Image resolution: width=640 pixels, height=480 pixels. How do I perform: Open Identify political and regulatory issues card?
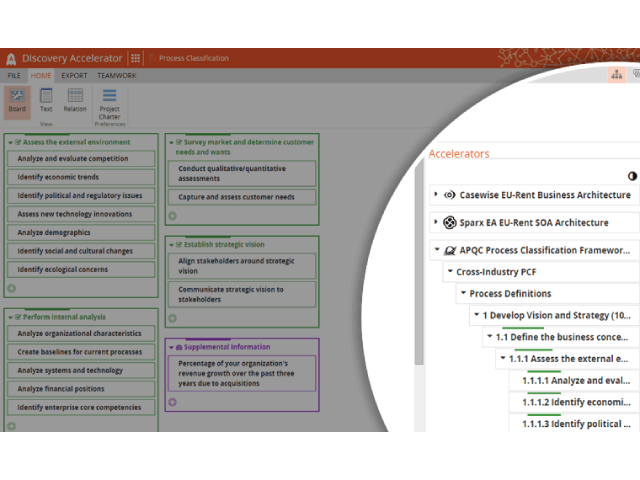click(x=81, y=196)
